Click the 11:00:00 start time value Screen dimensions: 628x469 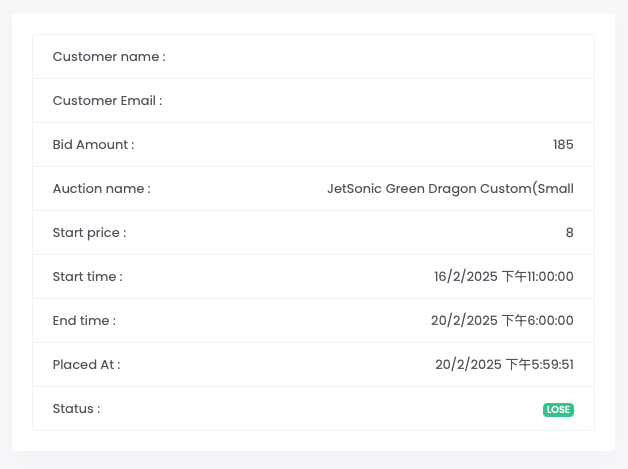tap(551, 277)
